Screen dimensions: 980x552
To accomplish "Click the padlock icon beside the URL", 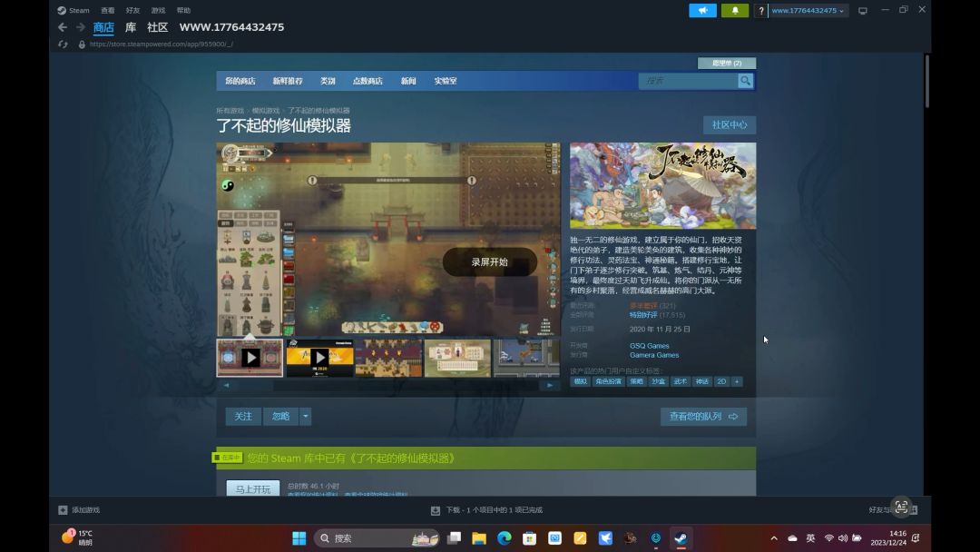I will click(x=82, y=44).
